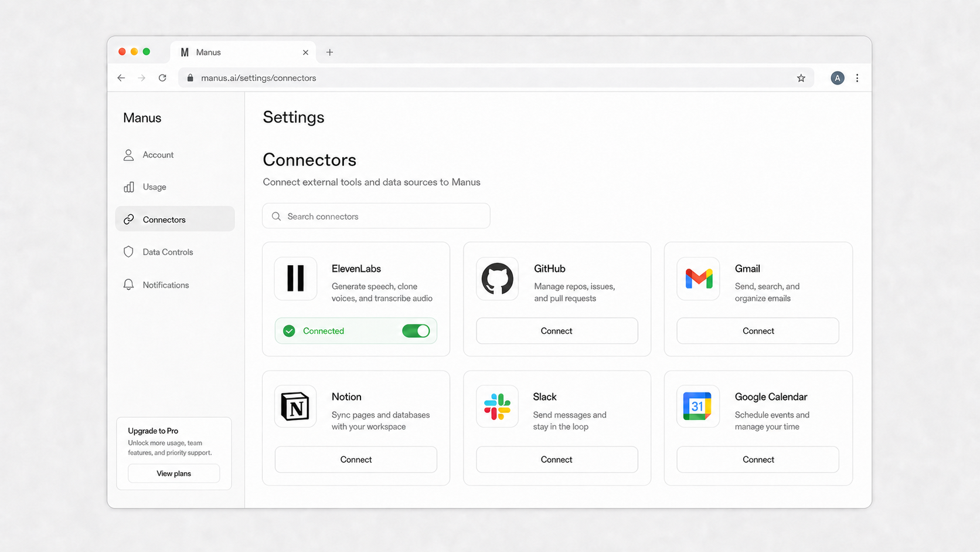Open Notifications settings
The width and height of the screenshot is (980, 552).
(x=175, y=285)
